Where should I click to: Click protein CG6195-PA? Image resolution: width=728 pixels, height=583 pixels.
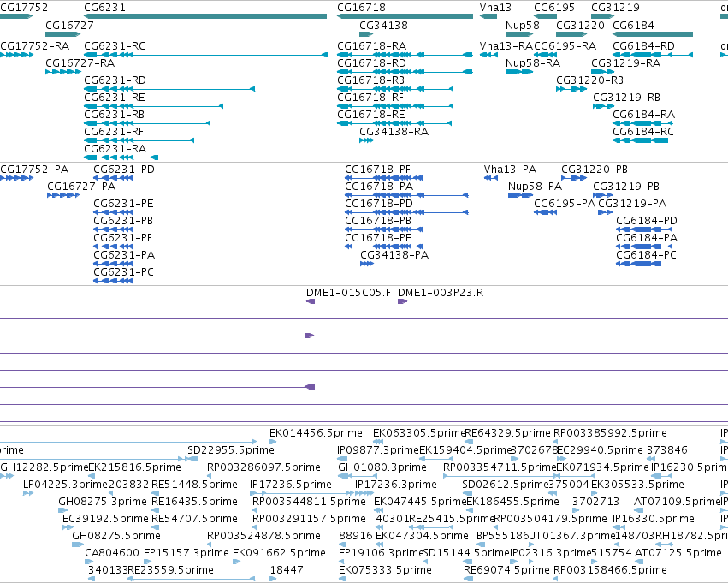(x=564, y=204)
